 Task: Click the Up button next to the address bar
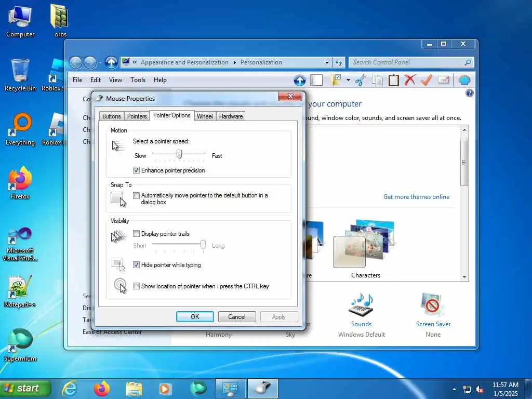point(111,62)
